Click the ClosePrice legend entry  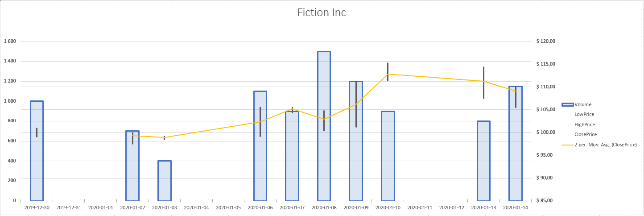point(585,134)
